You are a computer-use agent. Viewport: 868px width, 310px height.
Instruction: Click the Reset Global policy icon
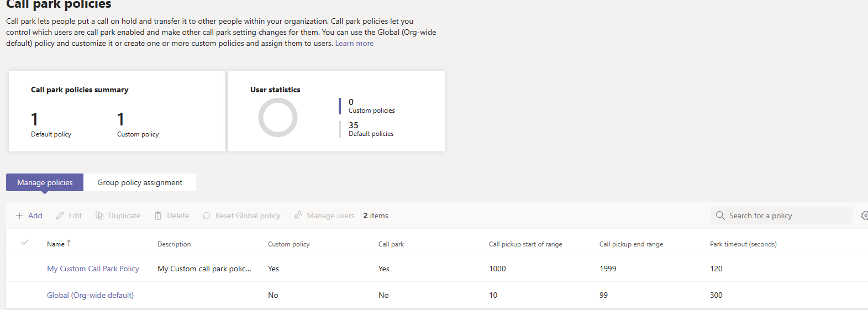(x=207, y=216)
